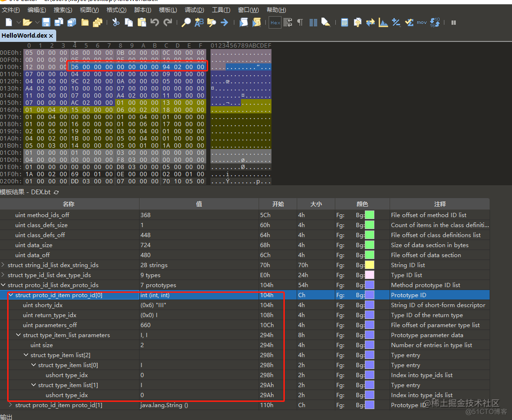This screenshot has height=420, width=512.
Task: Open the dropdown arrow beside Open file
Action: click(37, 22)
